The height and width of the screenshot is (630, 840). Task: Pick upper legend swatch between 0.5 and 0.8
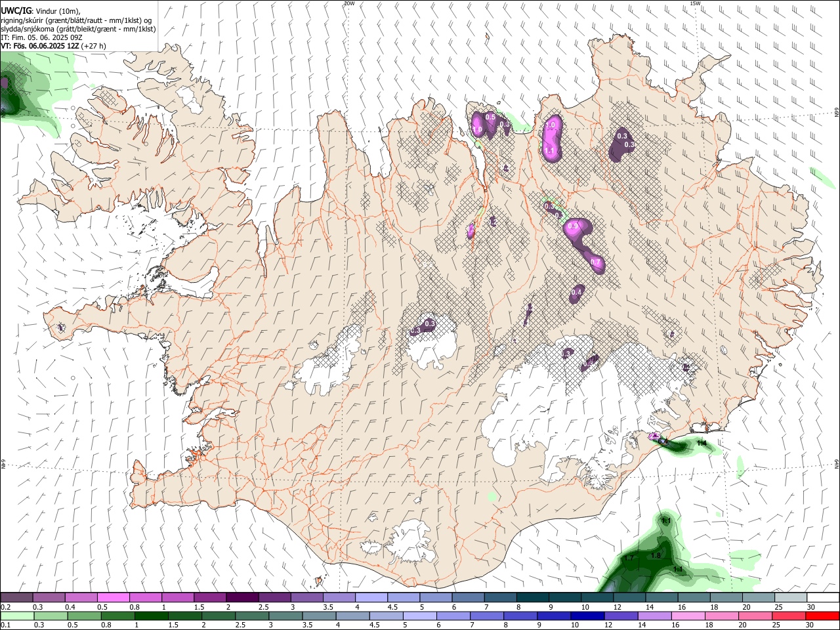click(113, 598)
